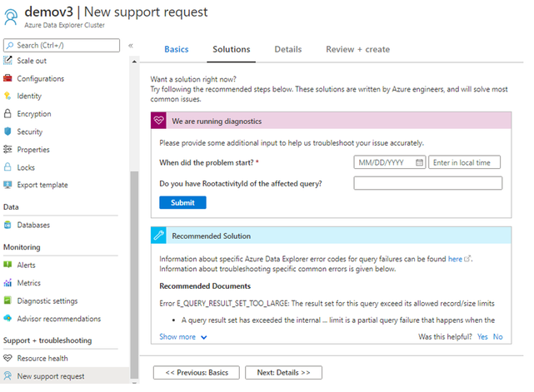Viewport: 534px width, 392px height.
Task: Click the Metrics chart icon
Action: coord(7,283)
